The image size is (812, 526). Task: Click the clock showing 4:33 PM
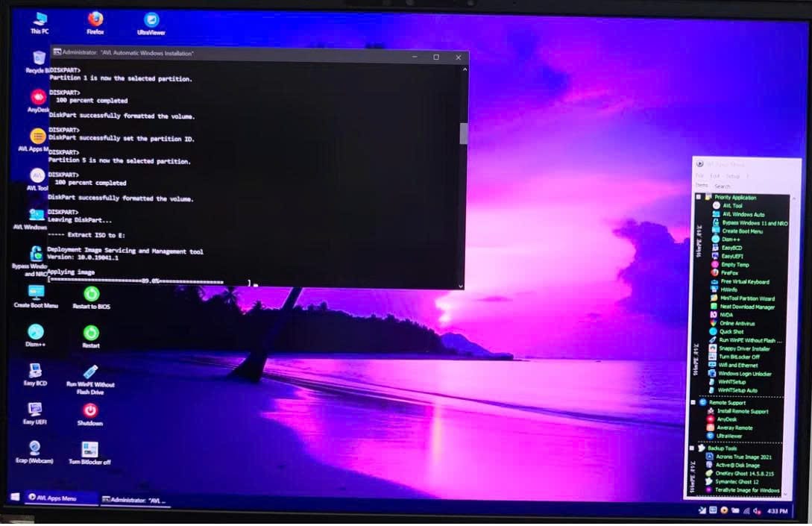[x=777, y=511]
